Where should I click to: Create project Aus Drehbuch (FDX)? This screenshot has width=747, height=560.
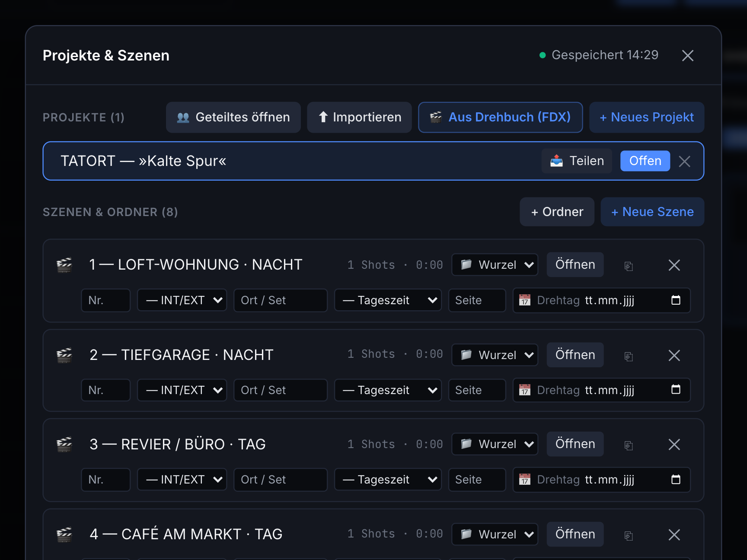pyautogui.click(x=501, y=117)
